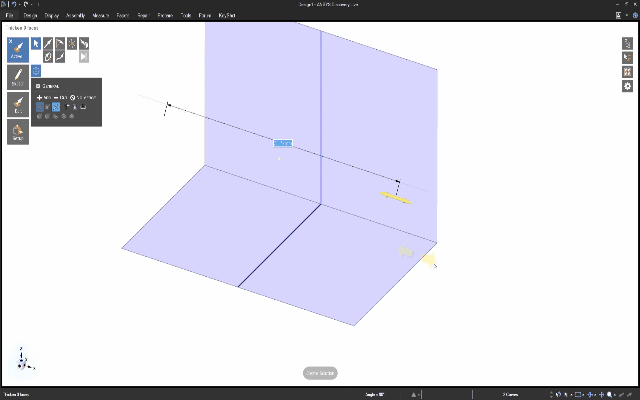The width and height of the screenshot is (640, 400).
Task: Switch to the Design tab
Action: [30, 16]
